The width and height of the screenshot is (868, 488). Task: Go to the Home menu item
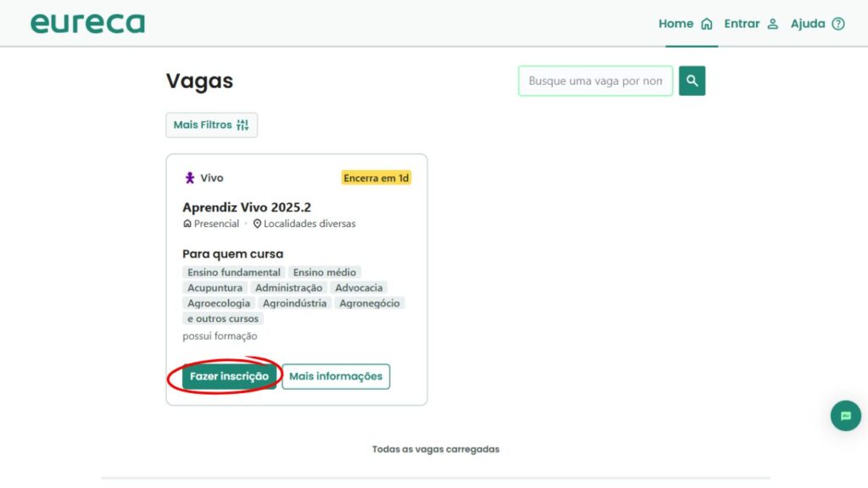[x=676, y=24]
